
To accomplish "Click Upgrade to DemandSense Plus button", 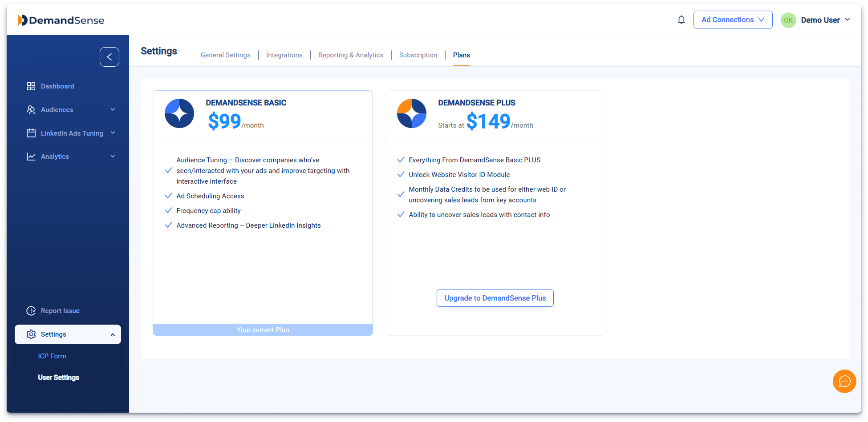I will pyautogui.click(x=495, y=298).
